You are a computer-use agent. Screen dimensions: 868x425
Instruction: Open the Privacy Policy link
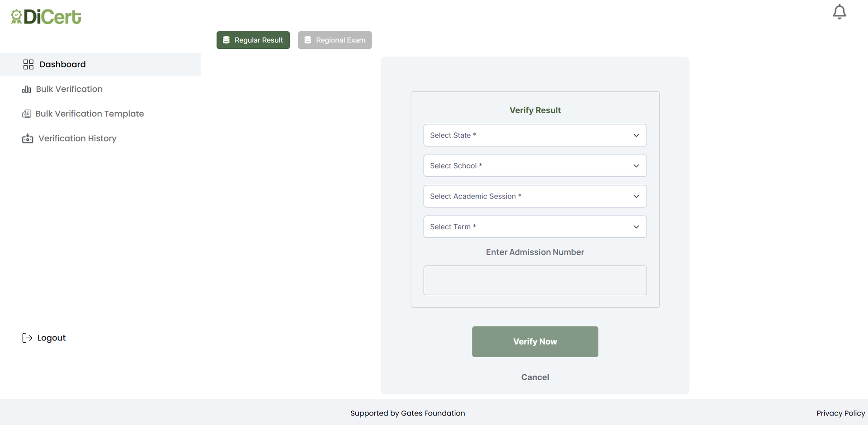(840, 413)
